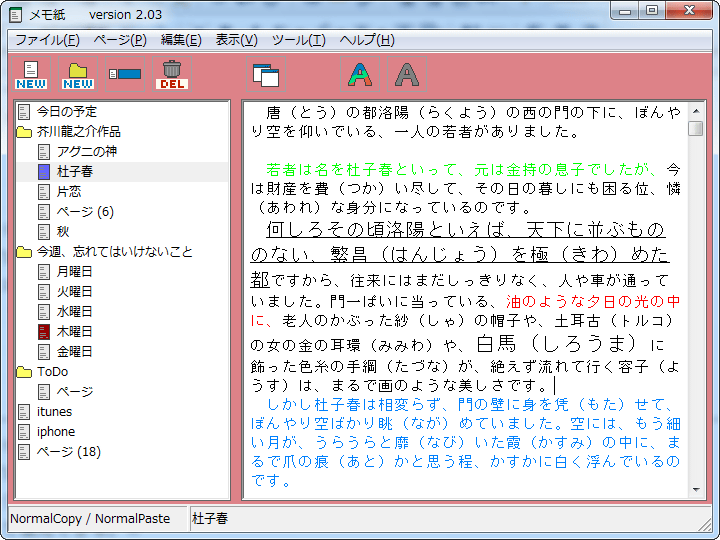The width and height of the screenshot is (720, 540).
Task: Click the page icon beside 今日の予定
Action: [24, 112]
